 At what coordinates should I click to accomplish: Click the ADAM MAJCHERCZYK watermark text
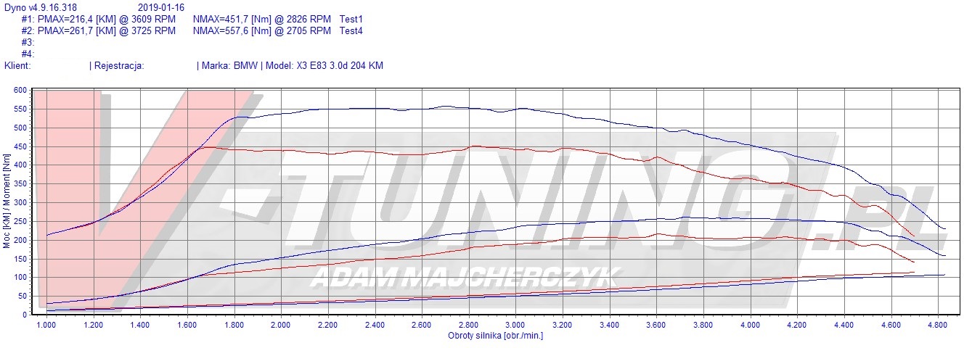tap(465, 277)
